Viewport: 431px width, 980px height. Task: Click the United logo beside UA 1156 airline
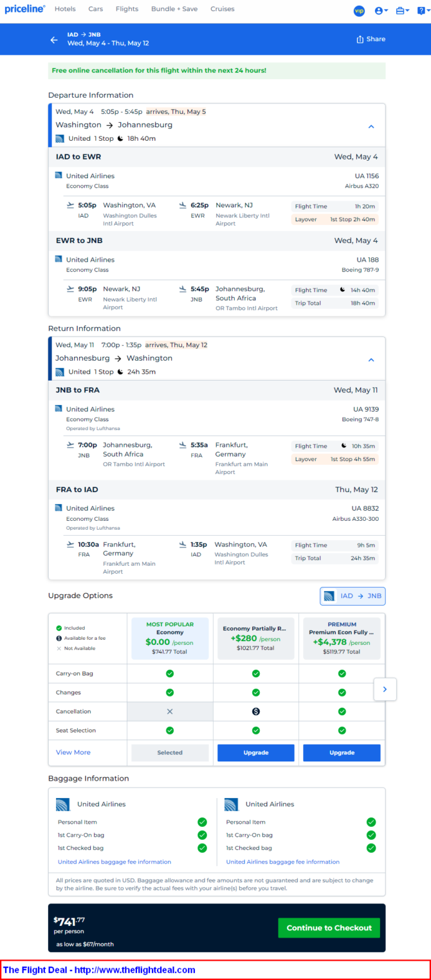[x=59, y=176]
